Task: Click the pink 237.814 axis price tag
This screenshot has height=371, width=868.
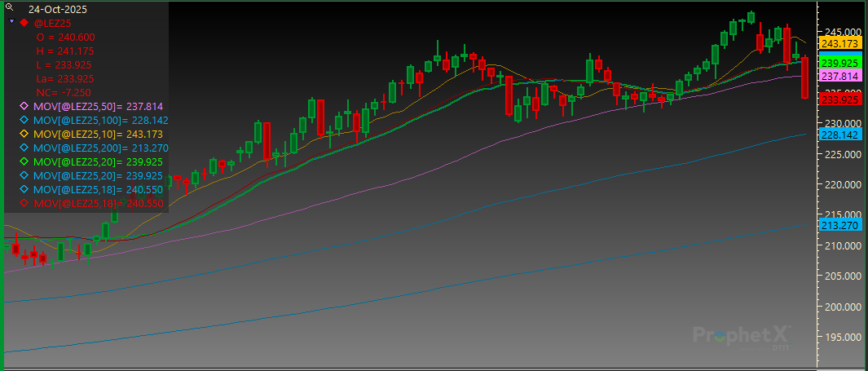Action: click(841, 76)
